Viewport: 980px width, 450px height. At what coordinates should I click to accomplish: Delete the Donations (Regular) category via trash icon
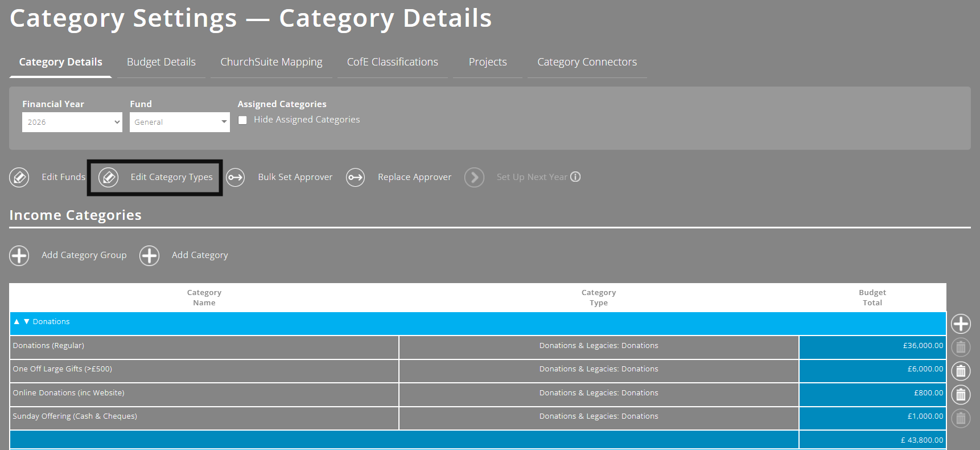(x=961, y=347)
